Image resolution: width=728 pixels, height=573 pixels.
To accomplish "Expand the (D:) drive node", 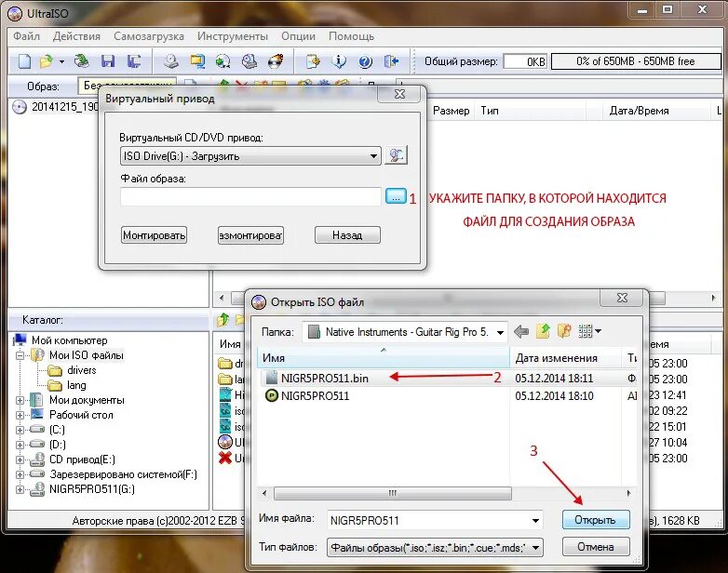I will tap(20, 445).
